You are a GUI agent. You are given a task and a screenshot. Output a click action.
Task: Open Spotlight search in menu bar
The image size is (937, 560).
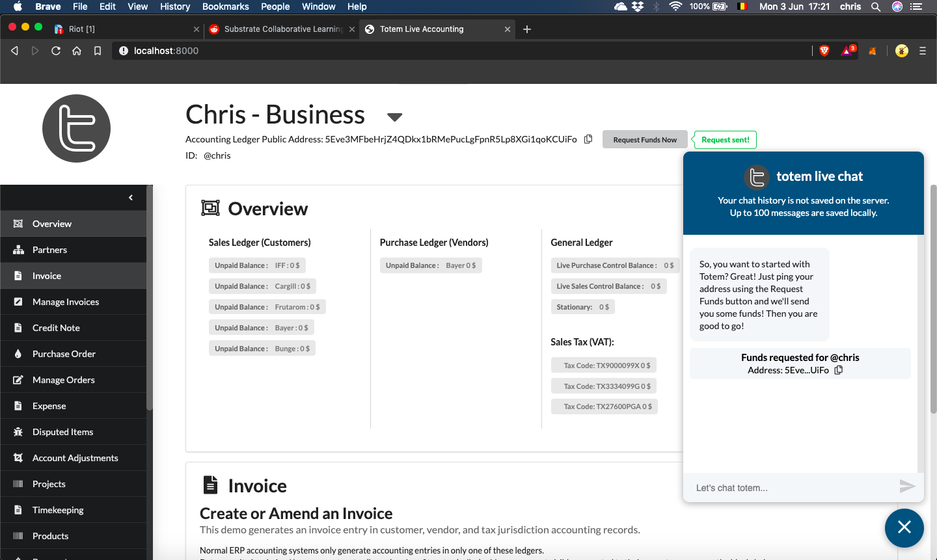point(876,7)
